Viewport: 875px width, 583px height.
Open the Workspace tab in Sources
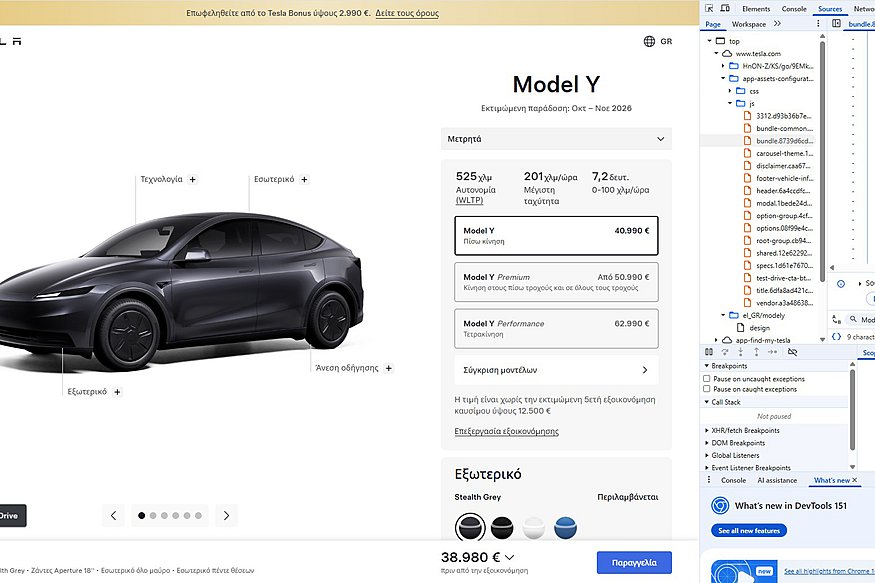tap(748, 24)
